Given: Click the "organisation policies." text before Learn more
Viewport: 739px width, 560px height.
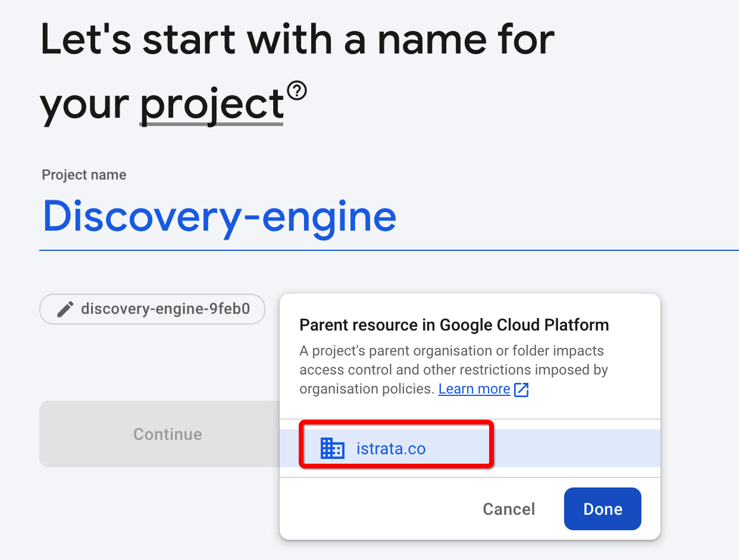Looking at the screenshot, I should click(367, 389).
